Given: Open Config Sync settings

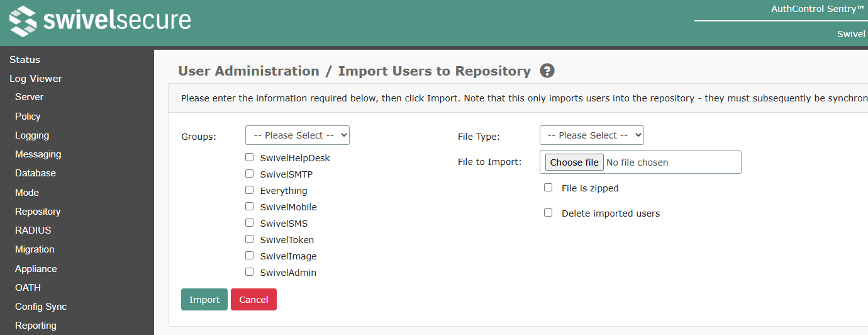Looking at the screenshot, I should [x=41, y=307].
